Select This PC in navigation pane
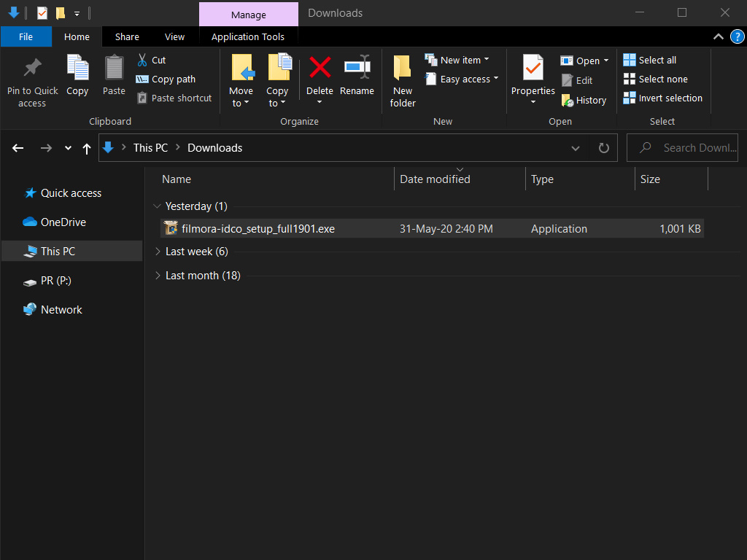The height and width of the screenshot is (560, 747). point(71,251)
